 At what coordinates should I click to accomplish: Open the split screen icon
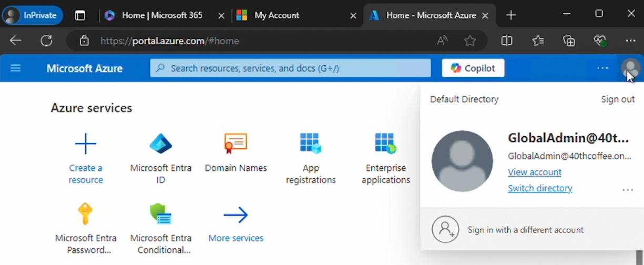pyautogui.click(x=507, y=40)
